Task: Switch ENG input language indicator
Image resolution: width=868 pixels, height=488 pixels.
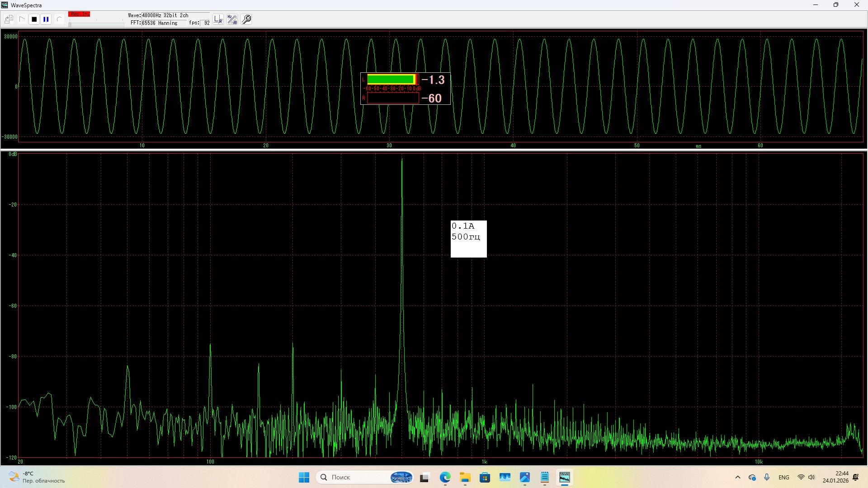Action: click(783, 477)
